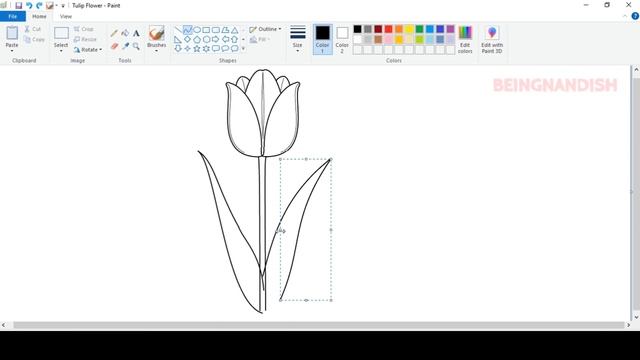Choose the Diamond shape
The width and height of the screenshot is (640, 360).
[187, 39]
